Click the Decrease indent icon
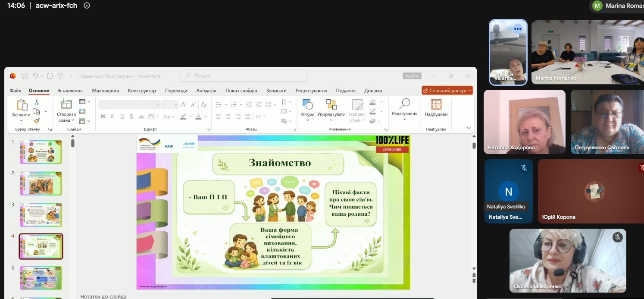The image size is (644, 299). pyautogui.click(x=249, y=104)
